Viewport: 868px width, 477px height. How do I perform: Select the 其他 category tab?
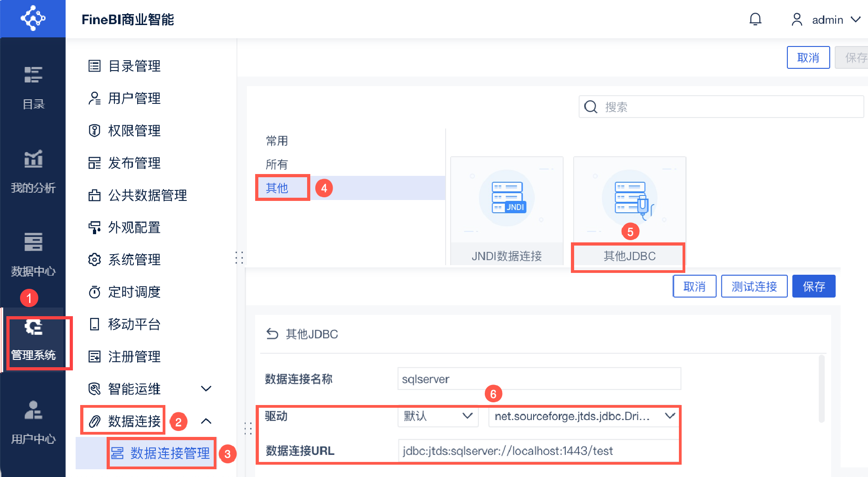click(x=277, y=188)
